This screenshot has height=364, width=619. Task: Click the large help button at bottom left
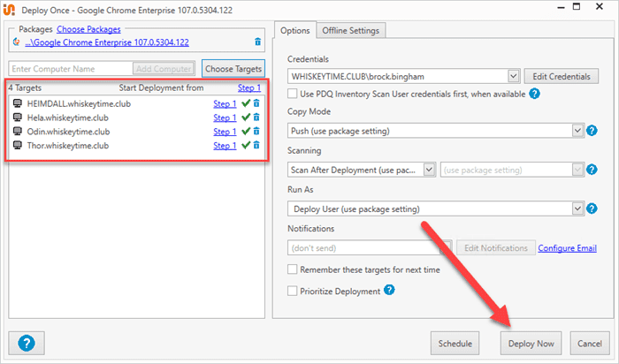pyautogui.click(x=27, y=343)
